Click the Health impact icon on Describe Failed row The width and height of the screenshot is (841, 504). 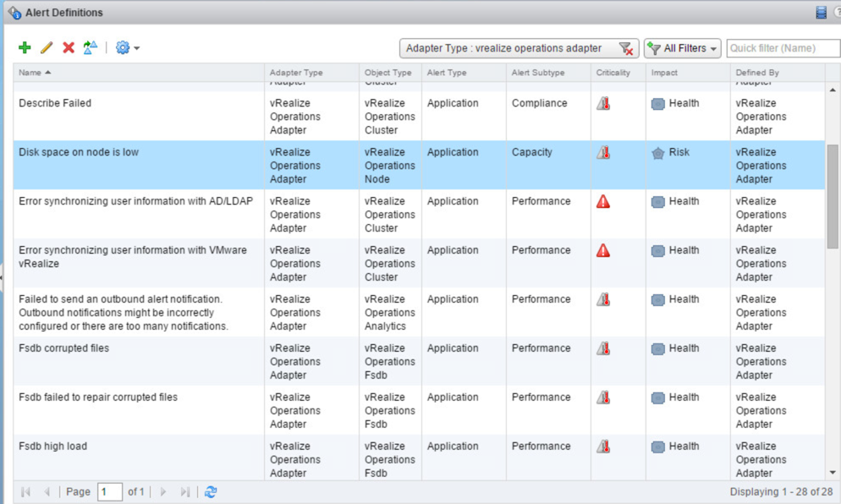pos(658,103)
